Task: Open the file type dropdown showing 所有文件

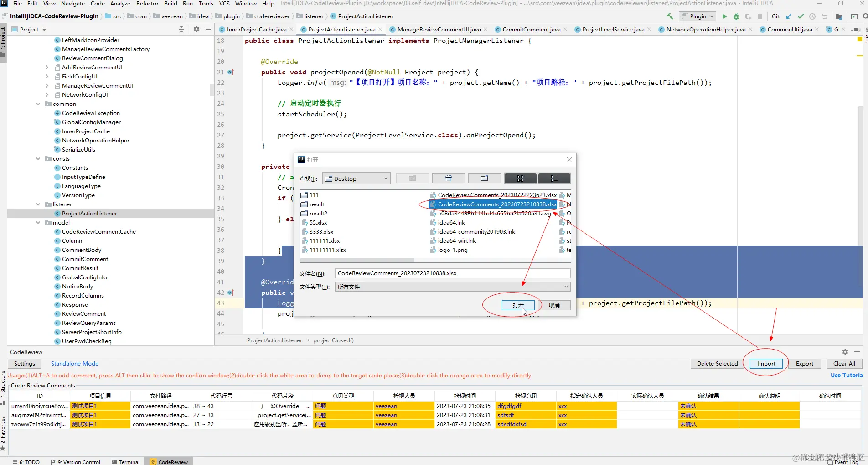Action: tap(453, 287)
